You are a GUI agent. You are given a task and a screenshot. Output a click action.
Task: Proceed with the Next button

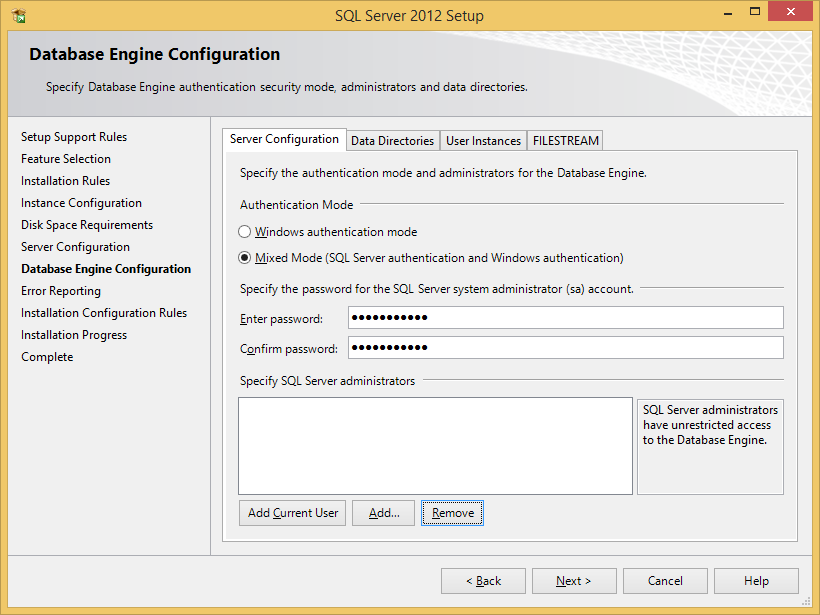(574, 581)
